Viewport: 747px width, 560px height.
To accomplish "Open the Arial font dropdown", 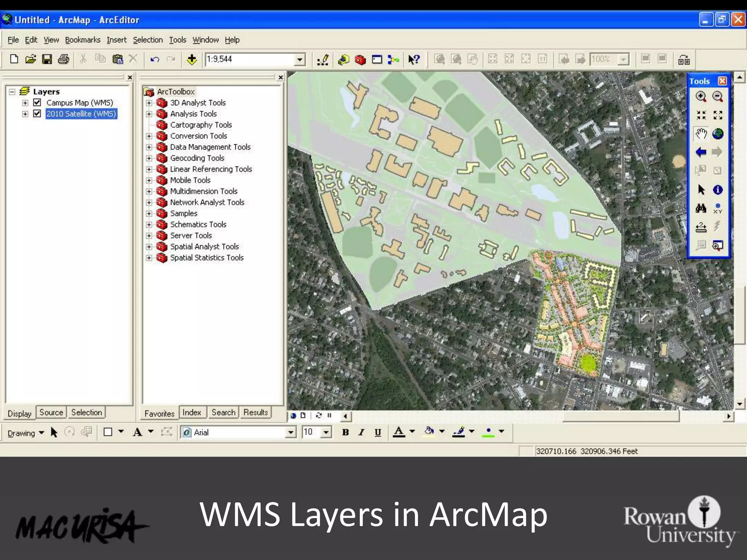I will (x=290, y=432).
